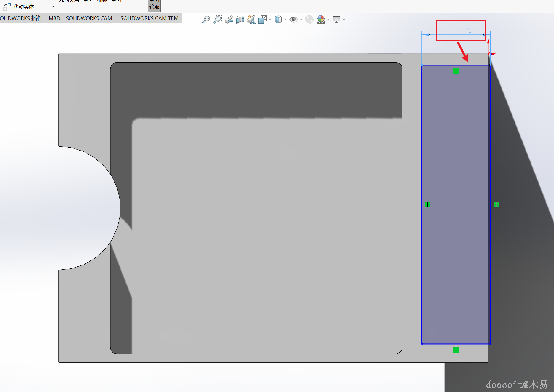
Task: Click the Previous View icon
Action: point(229,20)
